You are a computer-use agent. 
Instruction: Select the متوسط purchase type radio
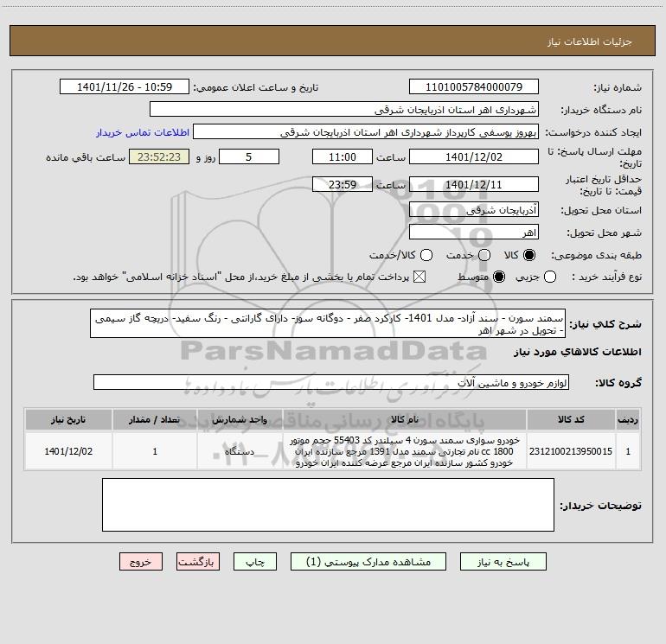[499, 277]
